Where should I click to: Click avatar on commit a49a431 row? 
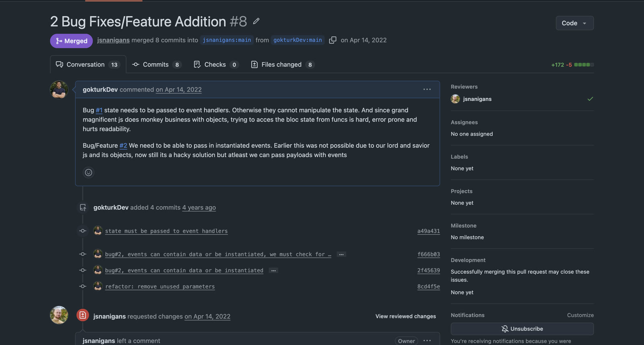pyautogui.click(x=98, y=231)
